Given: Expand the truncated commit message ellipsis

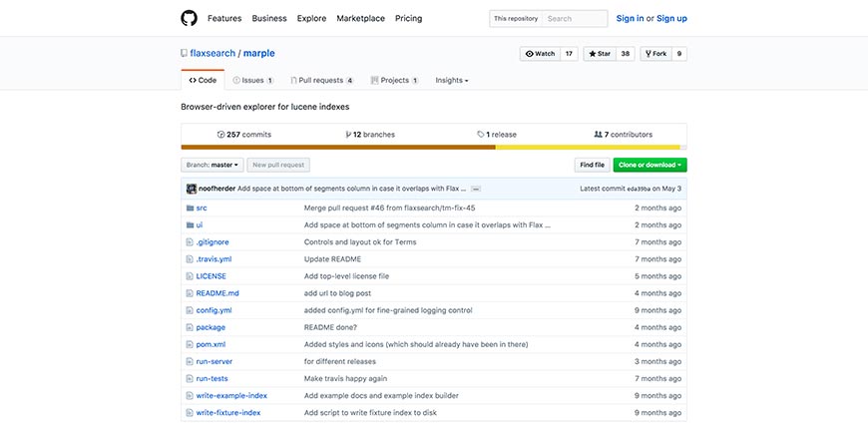Looking at the screenshot, I should tap(476, 189).
